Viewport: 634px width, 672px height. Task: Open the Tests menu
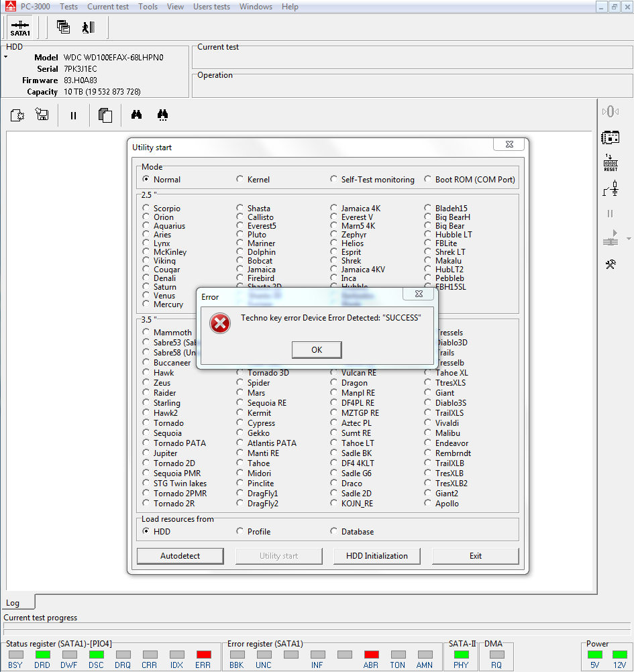[68, 7]
